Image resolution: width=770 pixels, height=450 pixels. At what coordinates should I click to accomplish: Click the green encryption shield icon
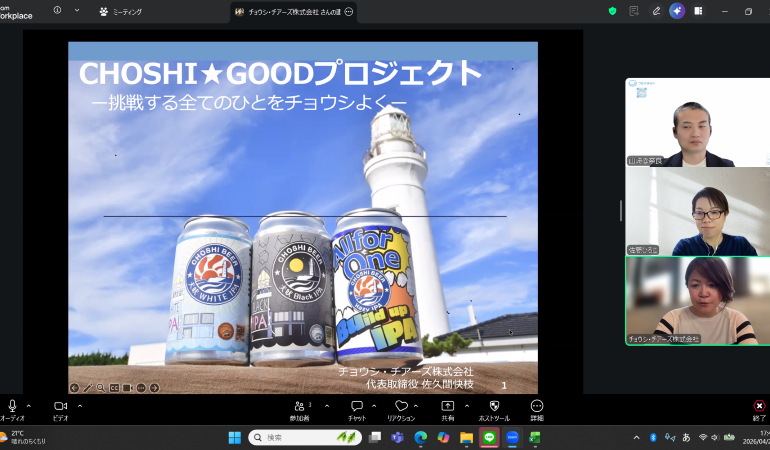click(x=613, y=11)
